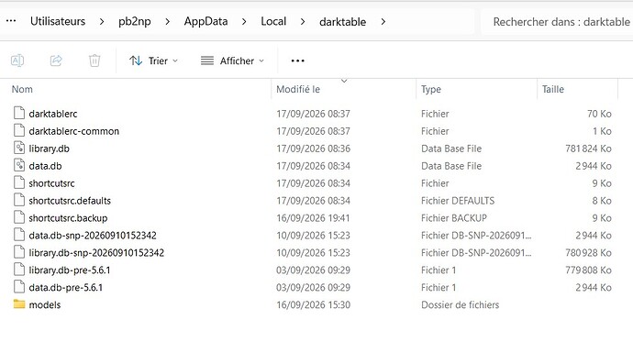Click the file name shortcutsrc

coord(51,183)
